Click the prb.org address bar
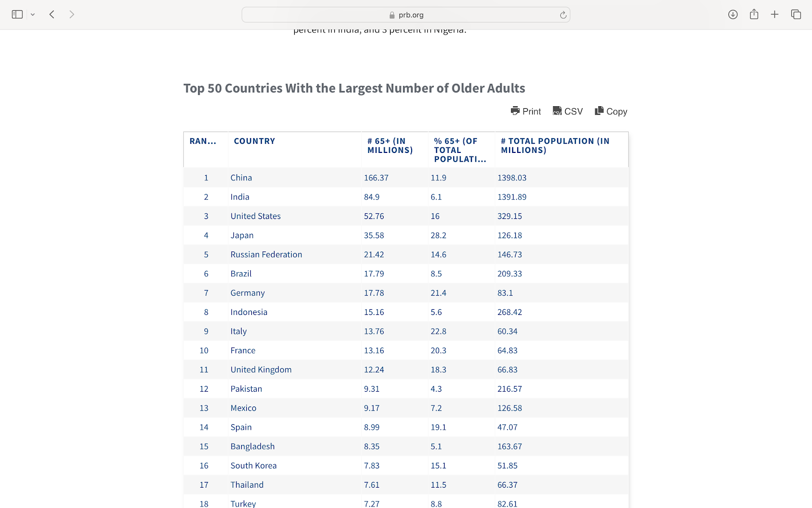The width and height of the screenshot is (812, 508). pos(405,15)
